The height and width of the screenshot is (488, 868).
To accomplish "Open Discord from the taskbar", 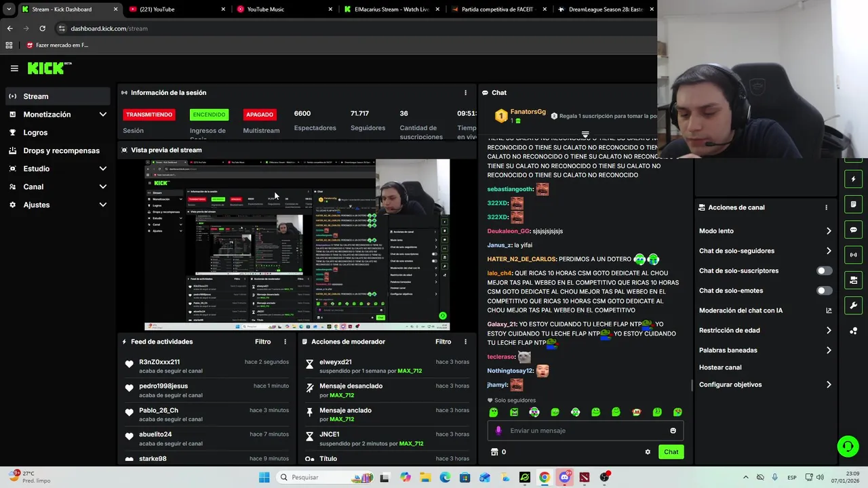I will (564, 477).
